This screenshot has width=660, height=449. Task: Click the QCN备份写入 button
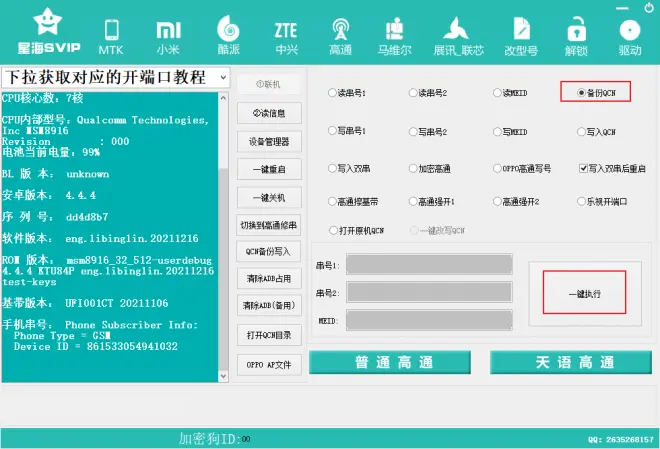pyautogui.click(x=269, y=252)
